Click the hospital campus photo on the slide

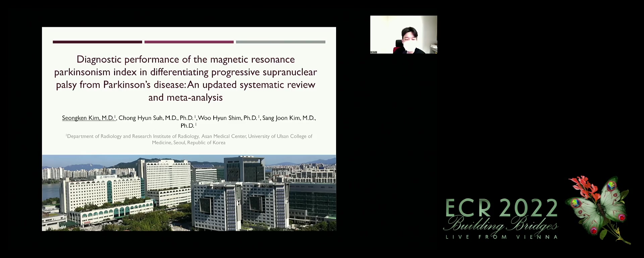[x=189, y=193]
